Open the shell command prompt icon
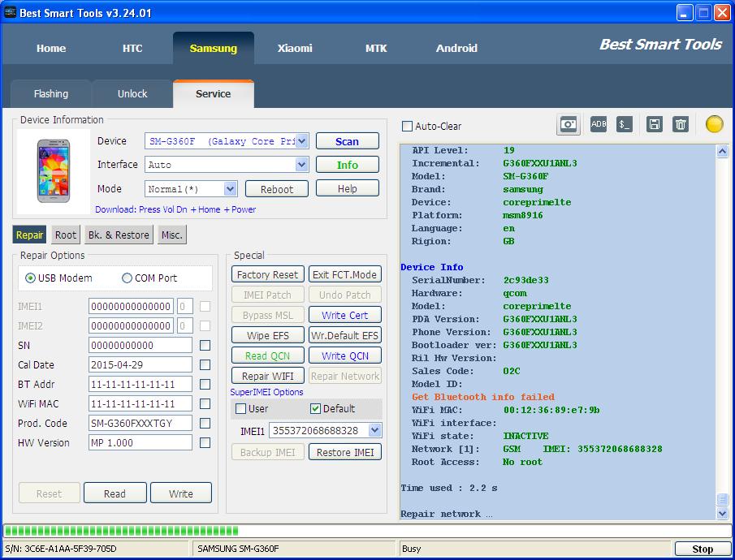 (x=624, y=124)
